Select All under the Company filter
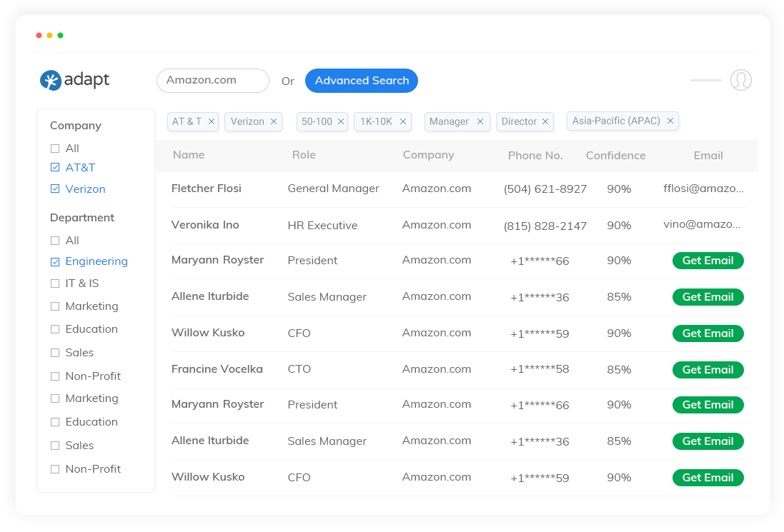 (x=55, y=149)
